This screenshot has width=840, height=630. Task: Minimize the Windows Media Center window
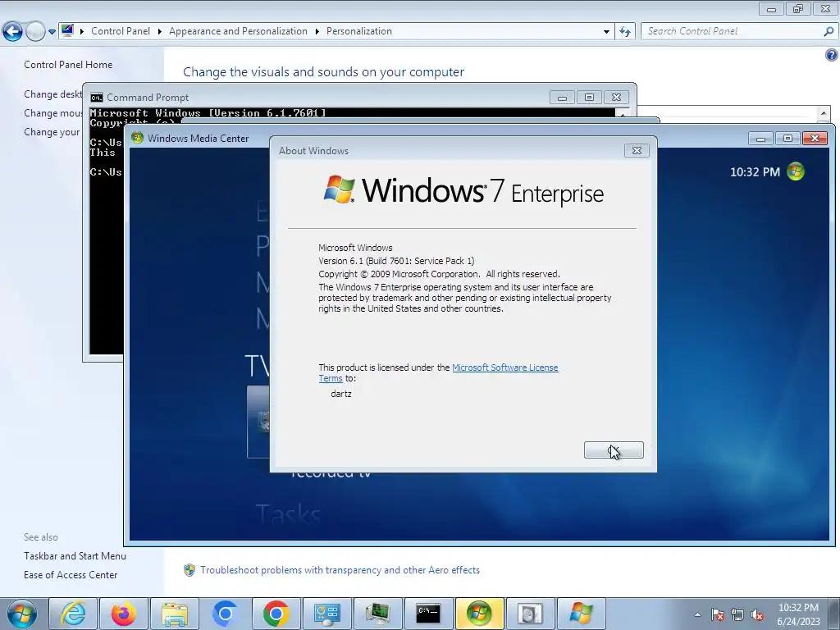point(760,139)
